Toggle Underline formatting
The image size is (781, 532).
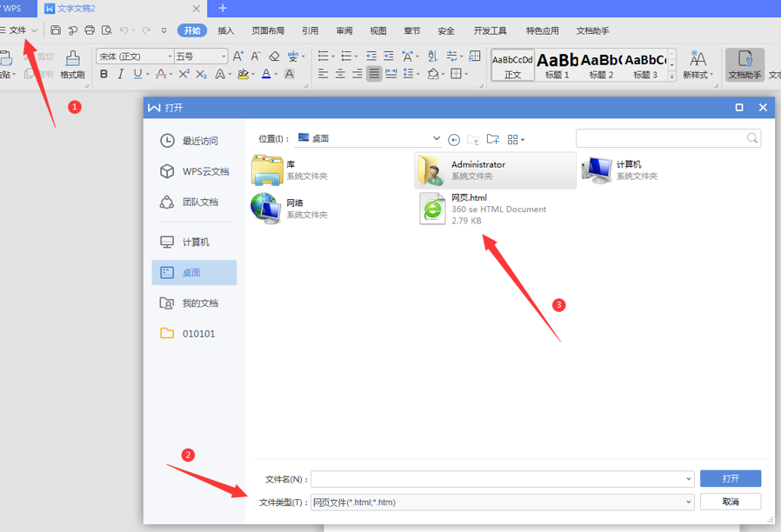point(137,74)
